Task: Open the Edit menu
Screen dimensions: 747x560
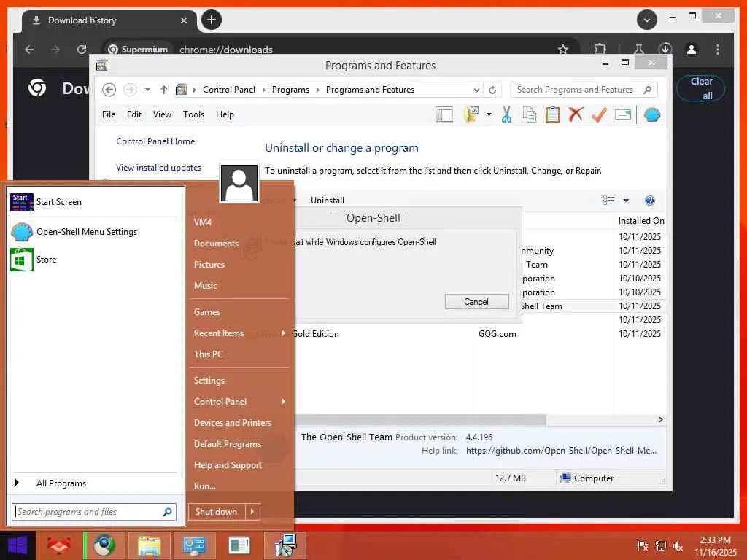Action: pyautogui.click(x=134, y=114)
